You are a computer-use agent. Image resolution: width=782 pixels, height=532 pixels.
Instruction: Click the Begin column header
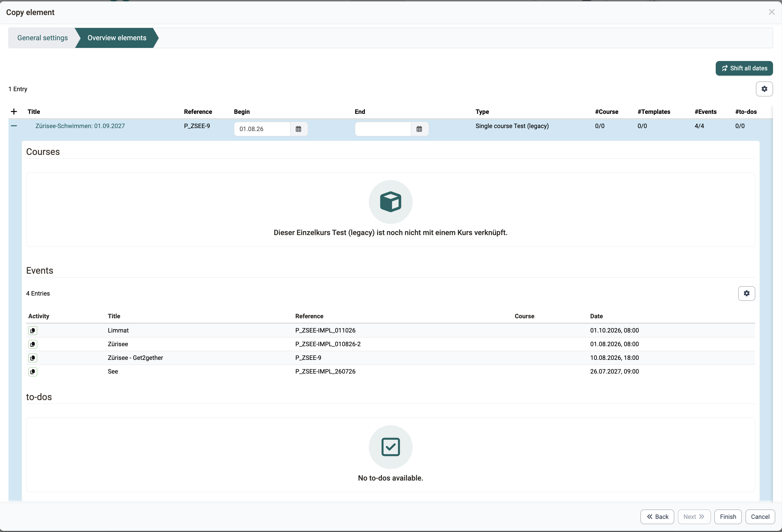[x=242, y=112]
